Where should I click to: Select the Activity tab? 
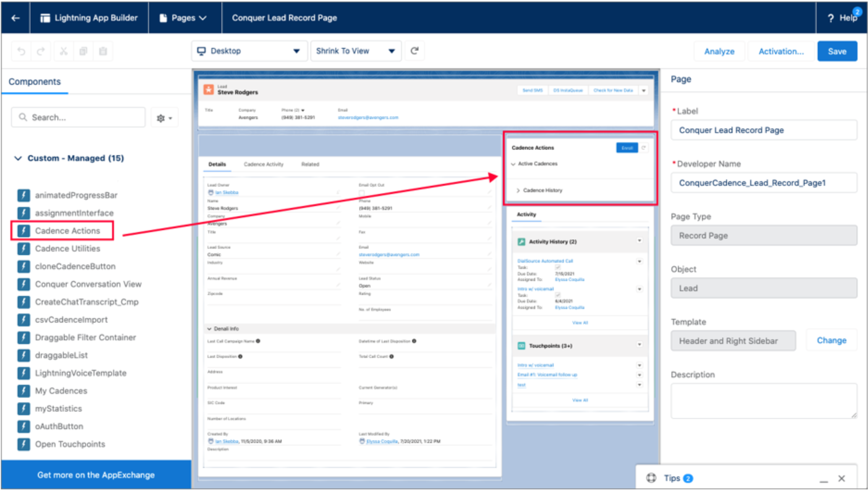[x=526, y=215]
